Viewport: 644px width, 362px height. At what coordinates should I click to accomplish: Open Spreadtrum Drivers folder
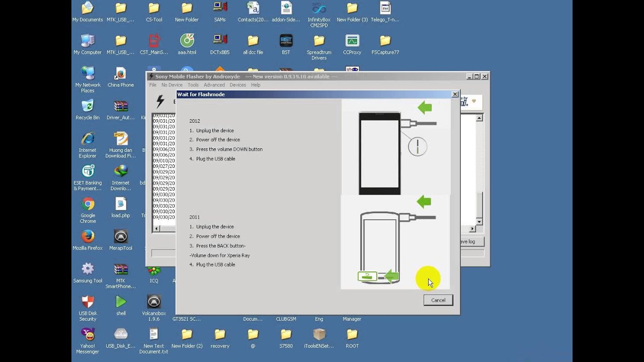tap(319, 47)
